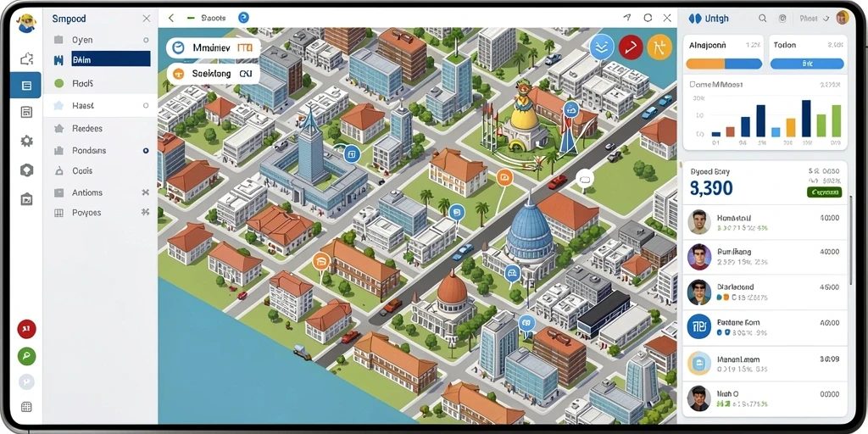
Task: Toggle the radio dot next to Oyen
Action: 146,40
